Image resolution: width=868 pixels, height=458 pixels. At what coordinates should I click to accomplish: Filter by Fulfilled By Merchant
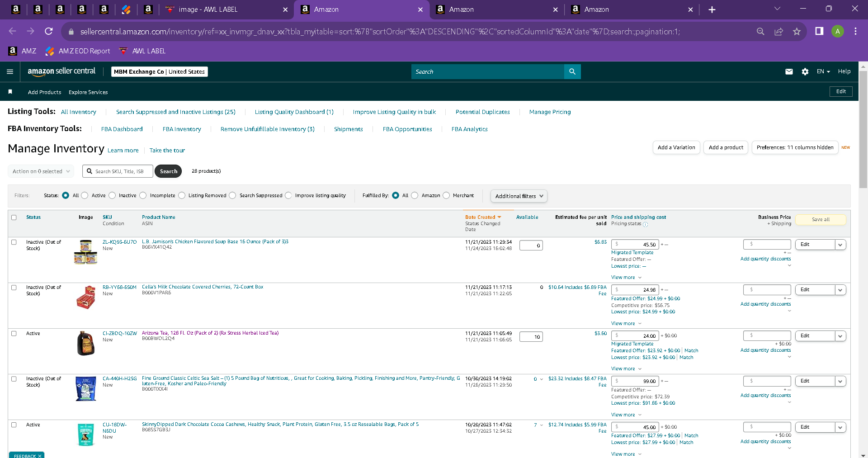click(446, 195)
